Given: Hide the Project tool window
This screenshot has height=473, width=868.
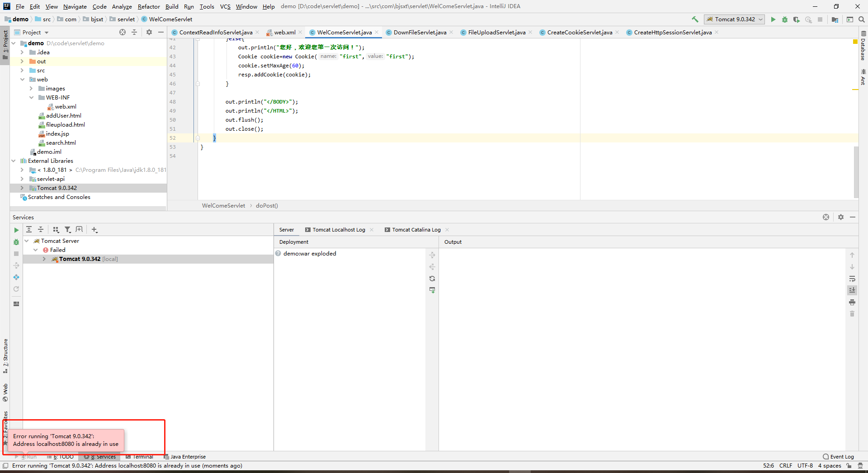Looking at the screenshot, I should click(x=160, y=32).
